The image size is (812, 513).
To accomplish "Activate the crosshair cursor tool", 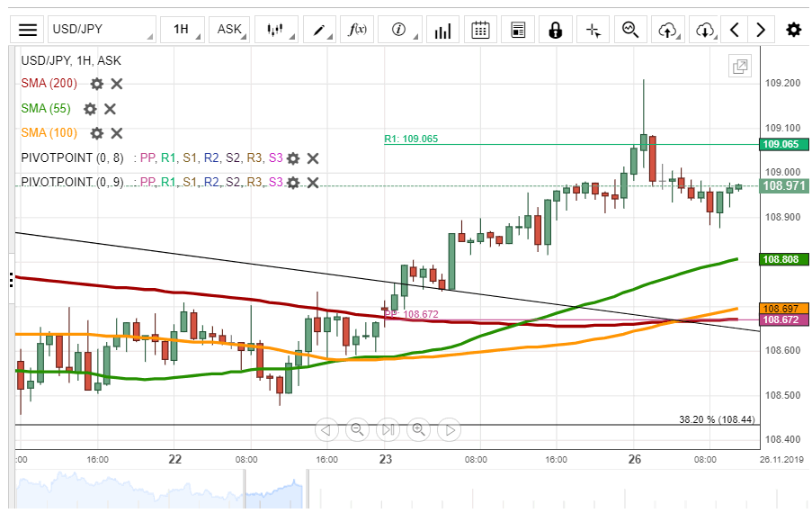I will pyautogui.click(x=593, y=30).
